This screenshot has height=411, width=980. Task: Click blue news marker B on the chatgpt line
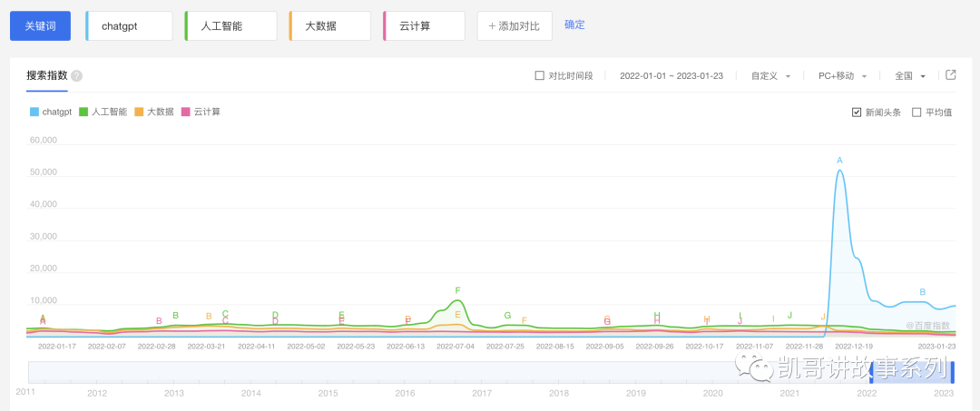923,292
